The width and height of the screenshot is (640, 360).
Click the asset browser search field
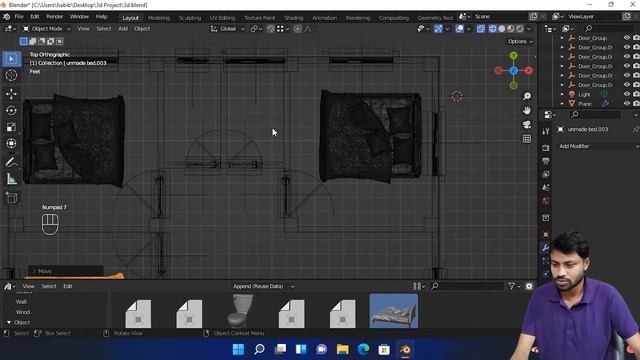(467, 287)
